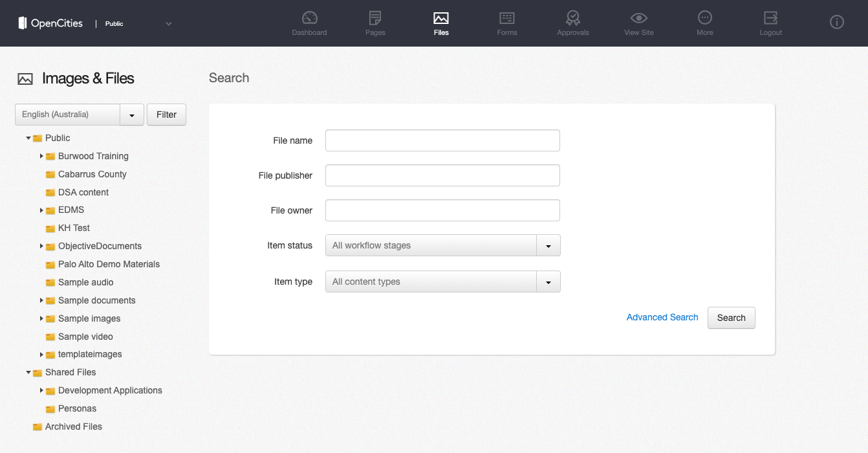
Task: Collapse the Public folder tree
Action: coord(28,137)
